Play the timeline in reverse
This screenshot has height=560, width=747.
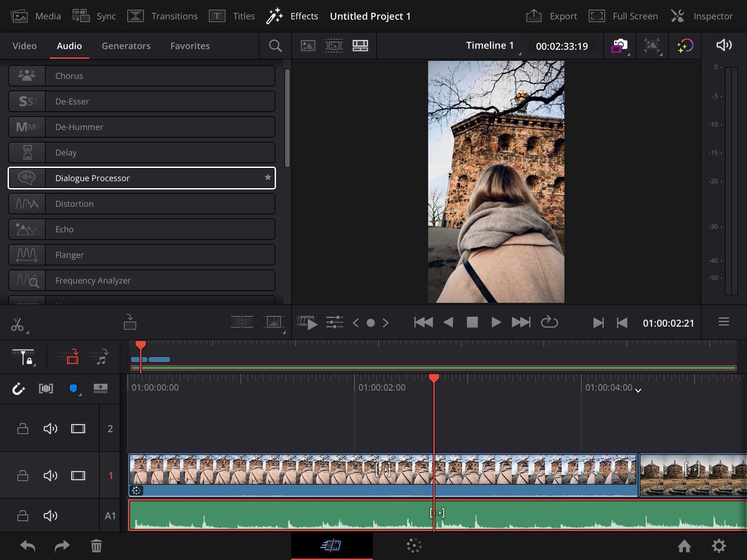pos(448,323)
